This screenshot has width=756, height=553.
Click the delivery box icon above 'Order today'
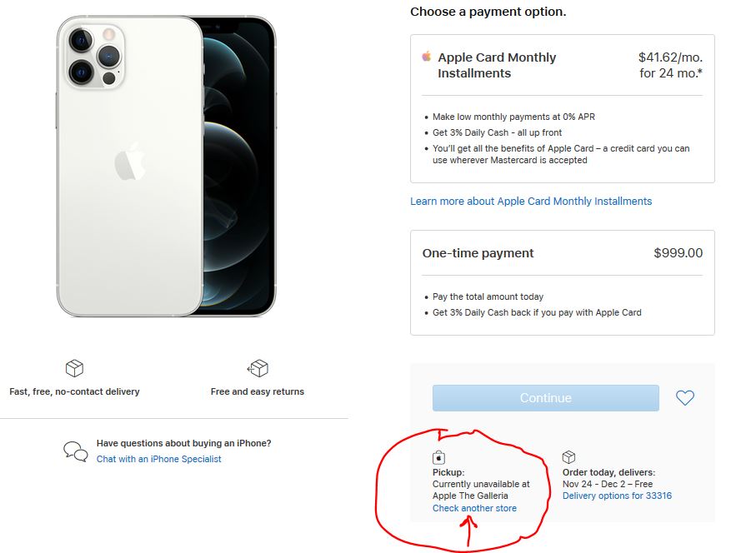[568, 456]
